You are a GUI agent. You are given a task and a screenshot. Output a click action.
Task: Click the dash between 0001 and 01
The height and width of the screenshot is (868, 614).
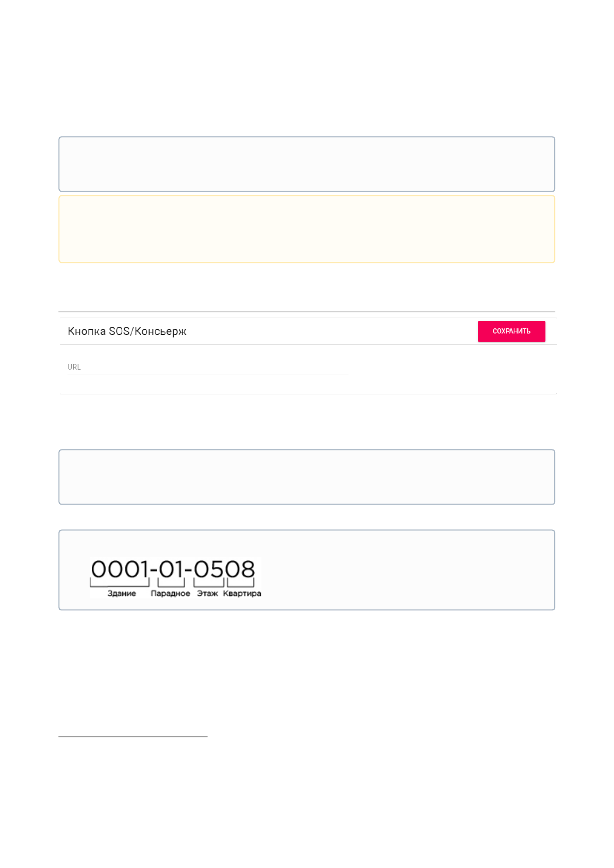[x=153, y=571]
